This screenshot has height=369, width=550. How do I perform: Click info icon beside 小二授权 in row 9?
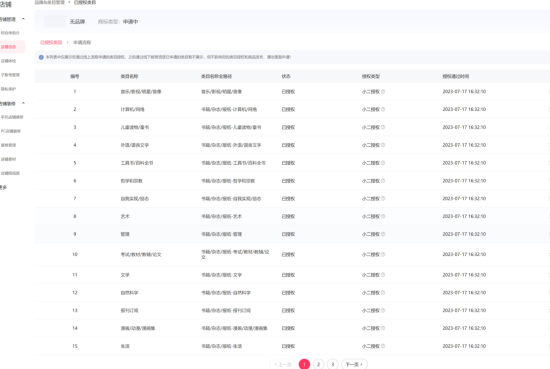(383, 234)
